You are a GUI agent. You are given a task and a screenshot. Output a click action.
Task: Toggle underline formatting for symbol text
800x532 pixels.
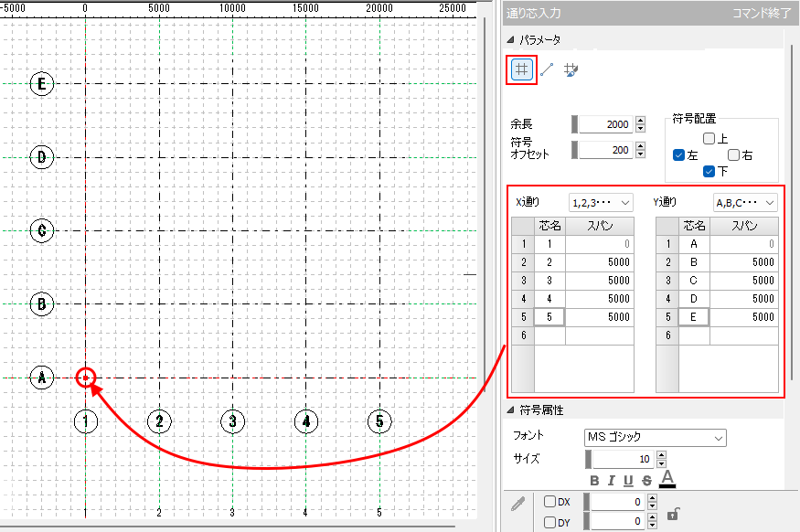point(629,481)
